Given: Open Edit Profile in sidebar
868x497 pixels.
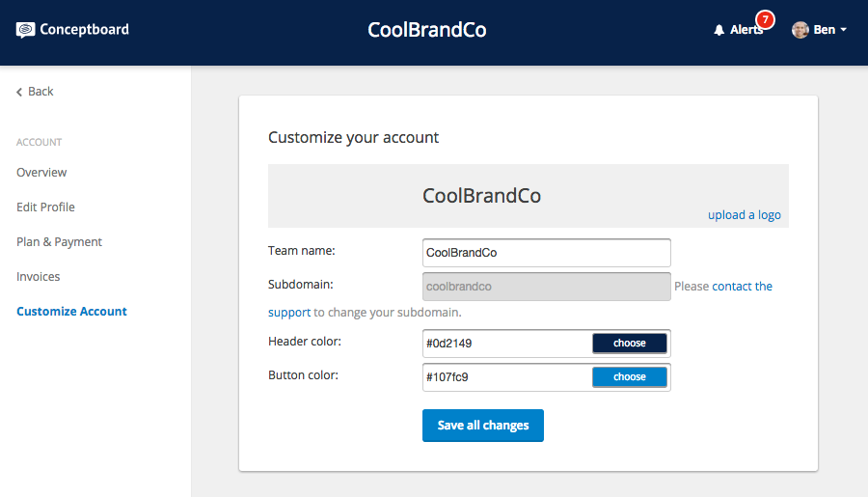Looking at the screenshot, I should click(45, 207).
